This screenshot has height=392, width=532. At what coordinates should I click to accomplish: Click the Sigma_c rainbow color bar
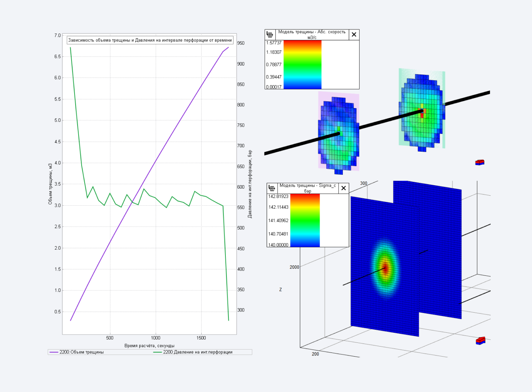(x=305, y=220)
